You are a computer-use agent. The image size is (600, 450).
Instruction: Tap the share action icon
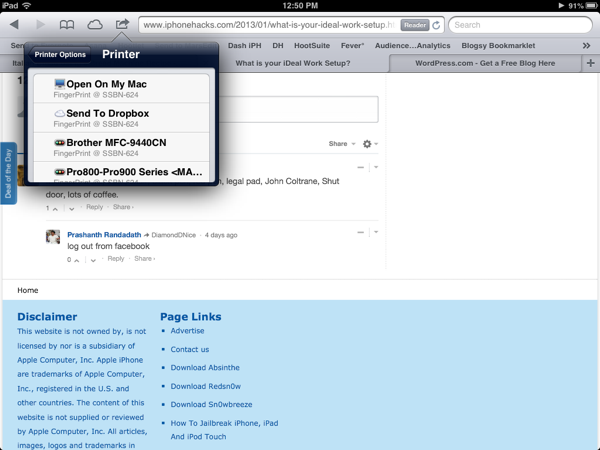[x=122, y=24]
